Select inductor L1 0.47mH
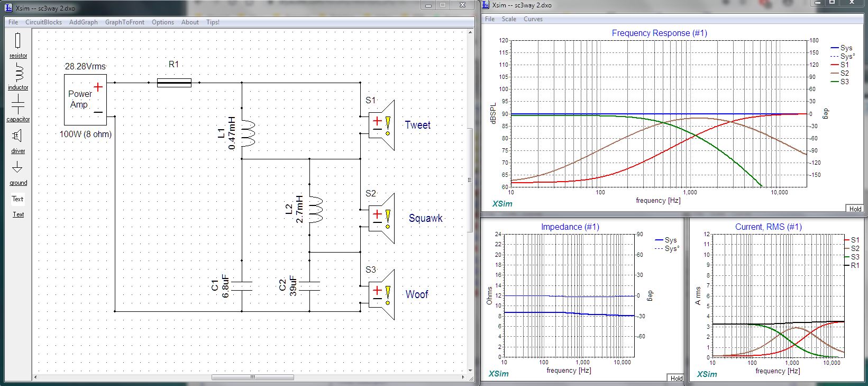868x386 pixels. pyautogui.click(x=248, y=133)
